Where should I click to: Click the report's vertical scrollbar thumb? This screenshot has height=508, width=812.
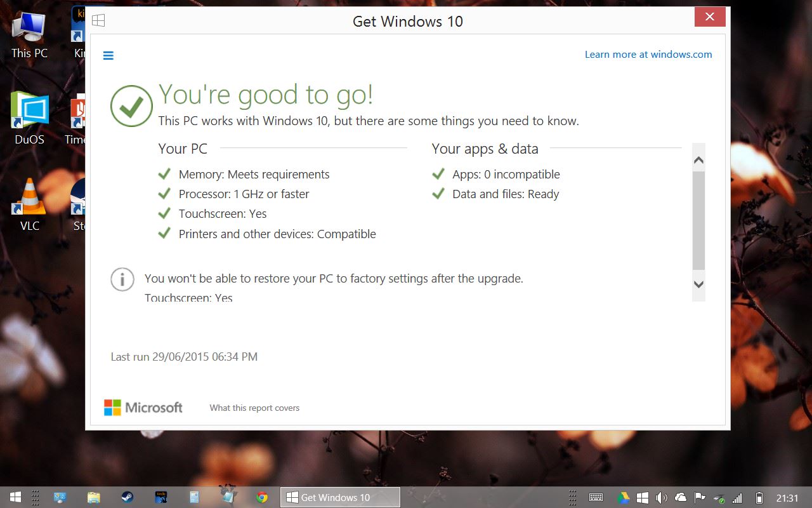pyautogui.click(x=698, y=220)
